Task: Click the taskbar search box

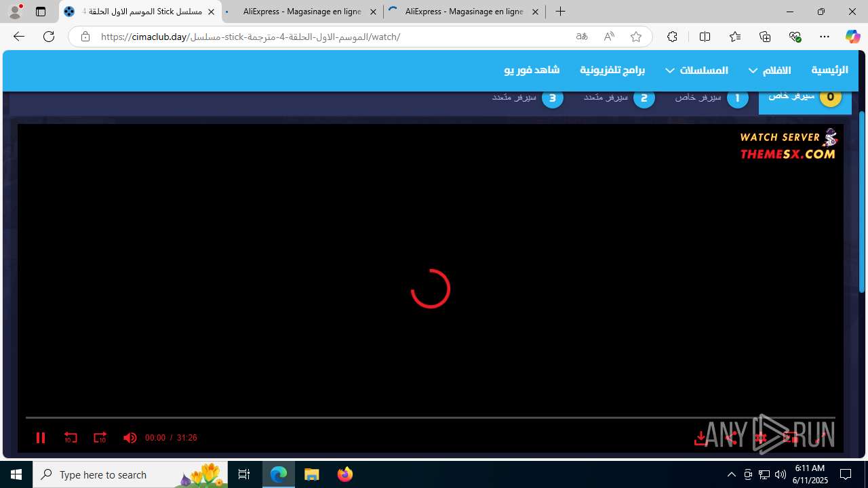Action: click(x=131, y=474)
